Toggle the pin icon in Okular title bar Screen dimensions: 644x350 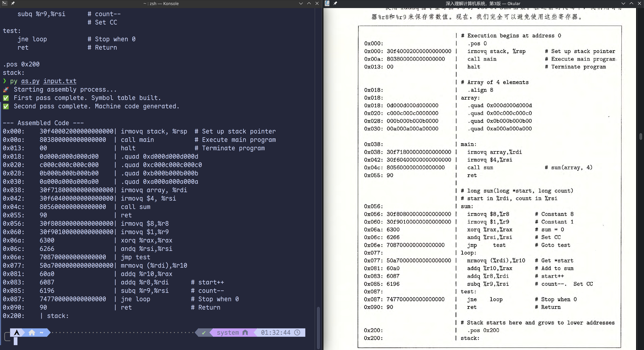pos(335,3)
